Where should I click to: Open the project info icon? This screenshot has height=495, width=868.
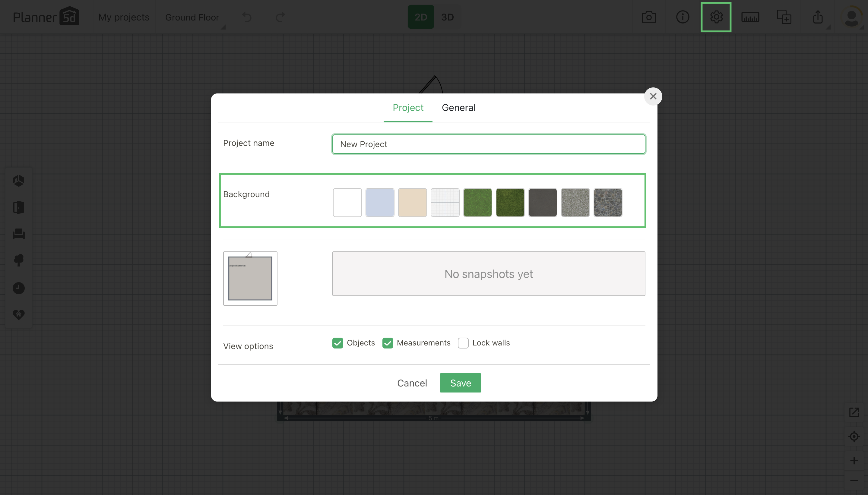click(x=682, y=17)
